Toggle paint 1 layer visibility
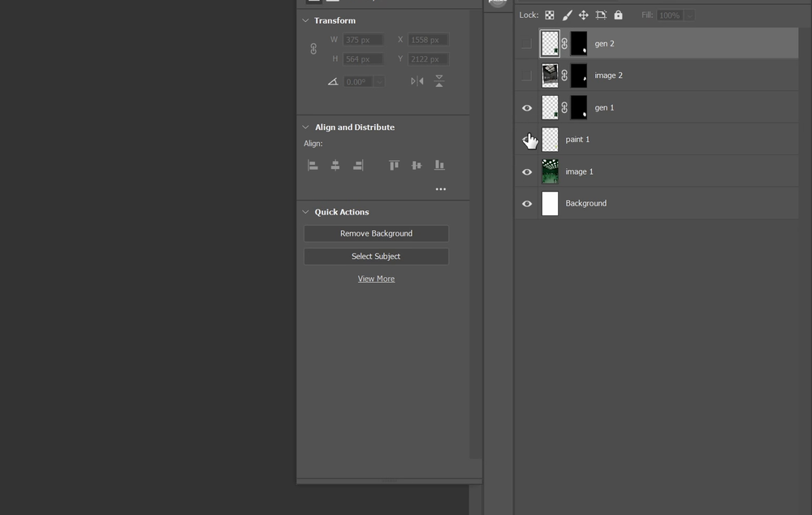Screen dimensions: 812x515 pyautogui.click(x=527, y=140)
